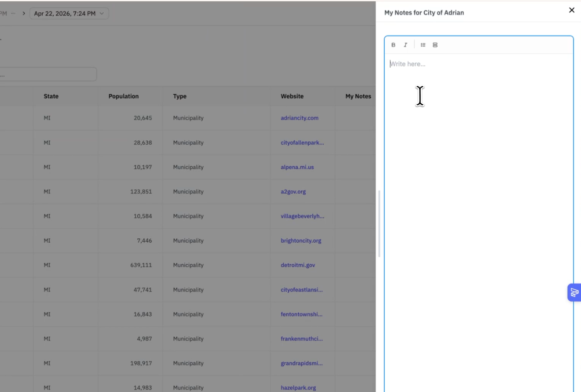Click the panel's vertical resize handle

pos(379,224)
